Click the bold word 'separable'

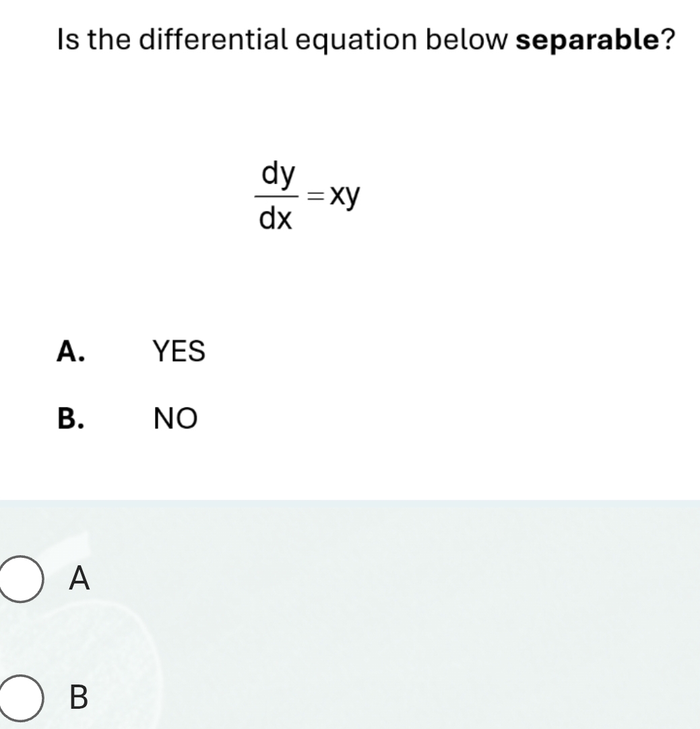[x=586, y=42]
